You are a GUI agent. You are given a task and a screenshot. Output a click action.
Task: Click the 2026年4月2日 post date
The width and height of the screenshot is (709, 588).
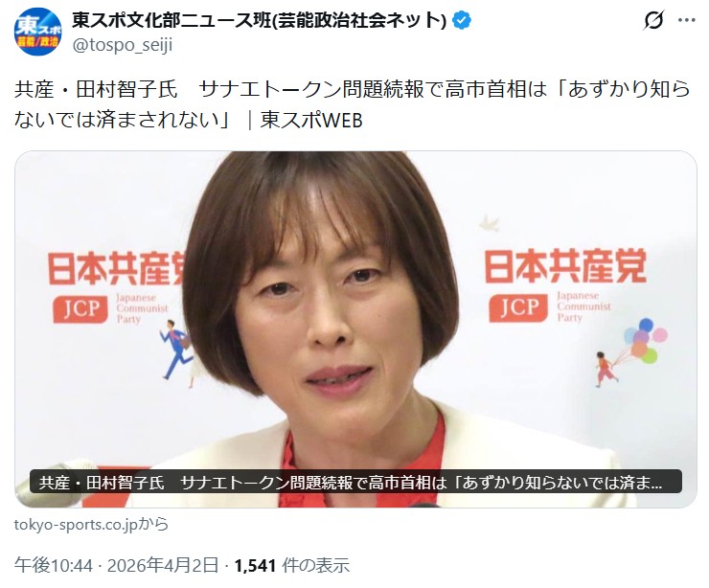pos(163,565)
